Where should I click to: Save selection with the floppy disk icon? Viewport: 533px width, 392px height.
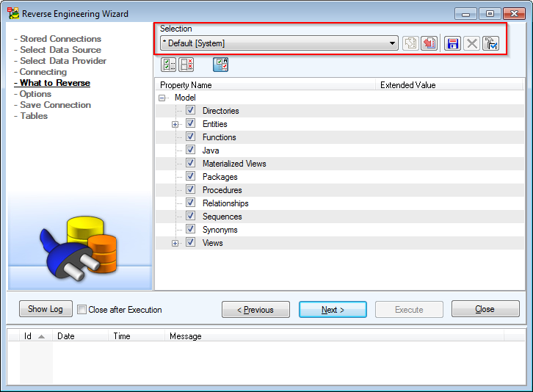[x=453, y=43]
